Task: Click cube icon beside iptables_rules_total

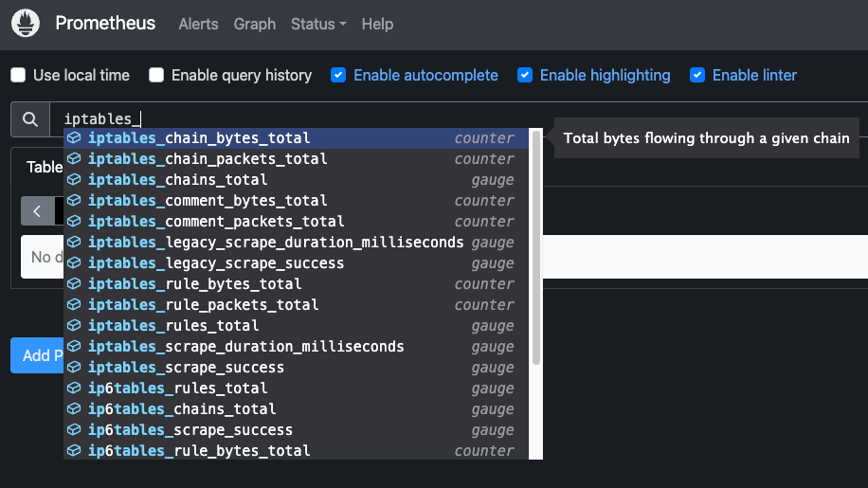Action: coord(74,325)
